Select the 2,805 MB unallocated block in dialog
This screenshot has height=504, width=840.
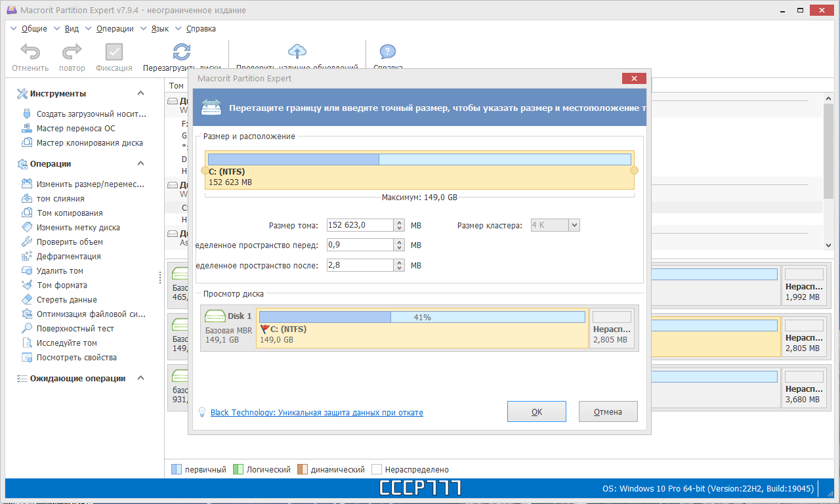612,328
